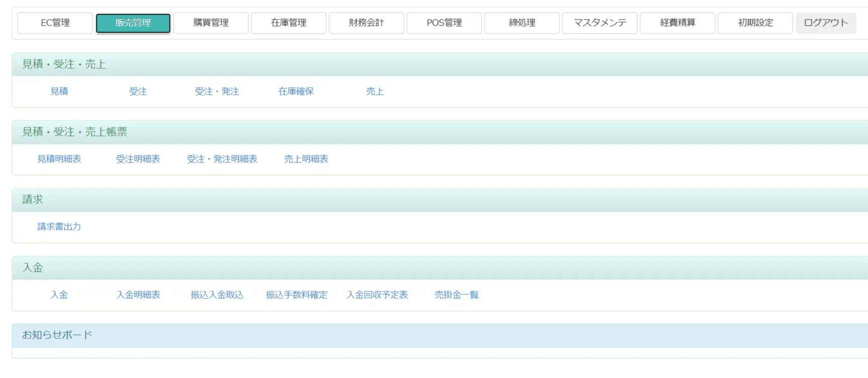The image size is (868, 378).
Task: Select マスタメンテ tab
Action: point(600,23)
